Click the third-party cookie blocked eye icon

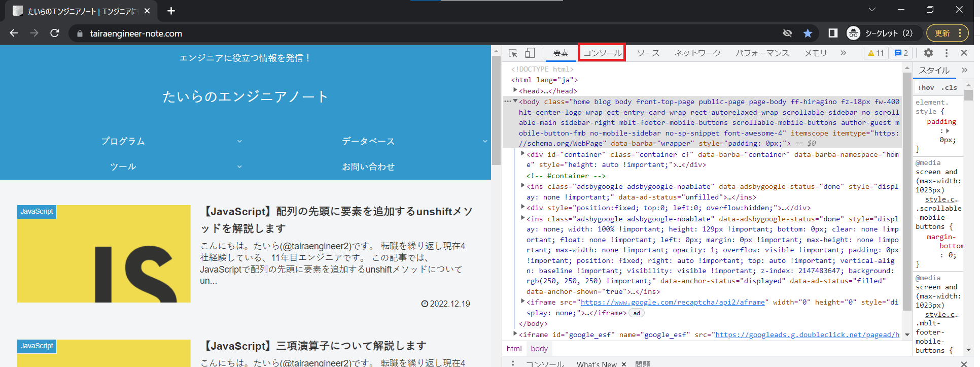[x=787, y=34]
